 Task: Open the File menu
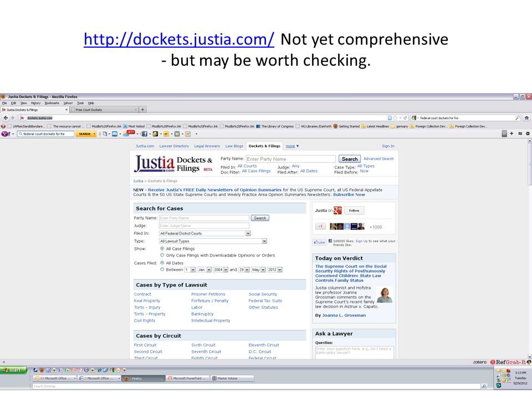[4, 103]
